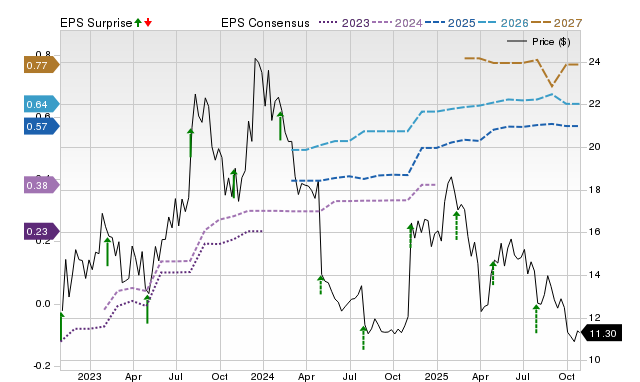Click the 18 price axis label

pos(594,189)
